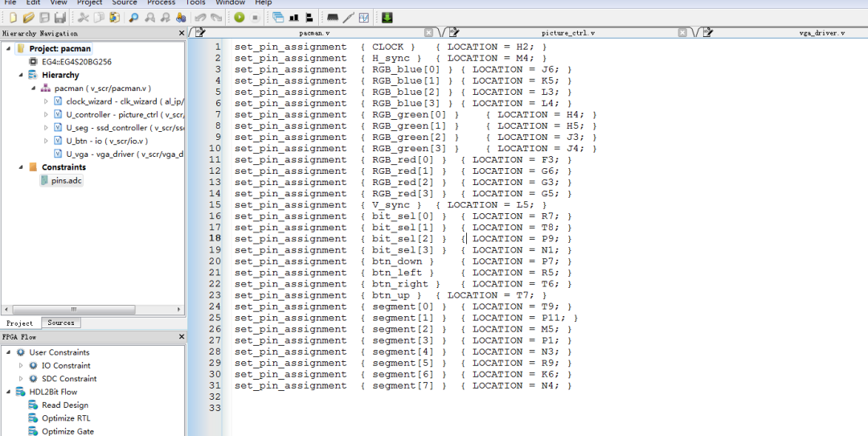868x436 pixels.
Task: Click the green Run flow button
Action: tap(240, 18)
